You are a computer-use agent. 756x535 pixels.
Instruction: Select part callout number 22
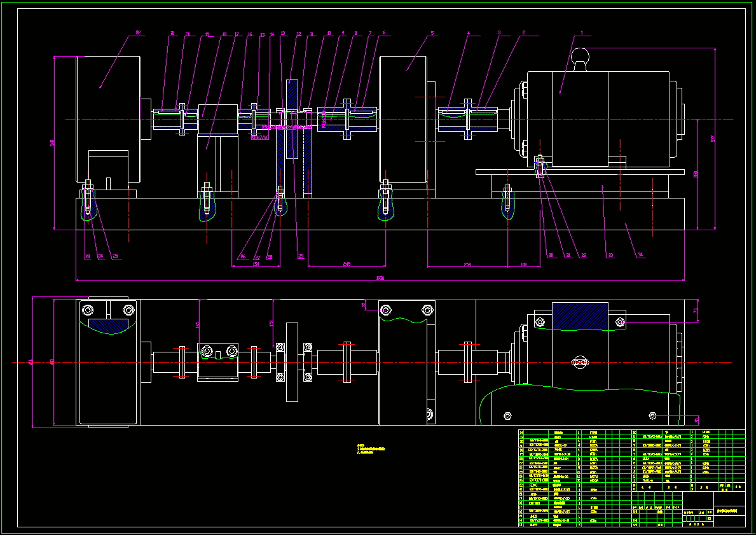tap(138, 33)
